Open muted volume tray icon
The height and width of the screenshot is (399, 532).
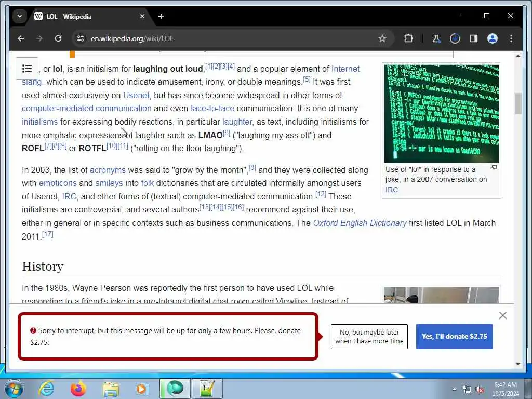pyautogui.click(x=480, y=390)
